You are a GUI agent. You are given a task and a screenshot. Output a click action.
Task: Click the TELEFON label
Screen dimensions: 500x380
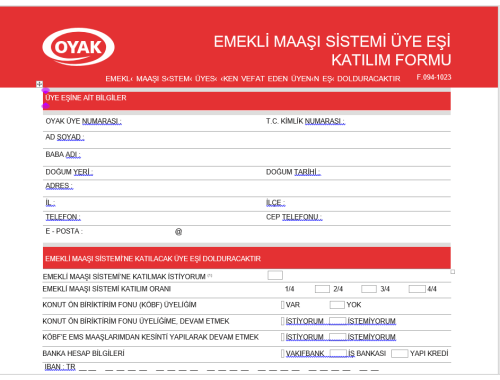63,217
